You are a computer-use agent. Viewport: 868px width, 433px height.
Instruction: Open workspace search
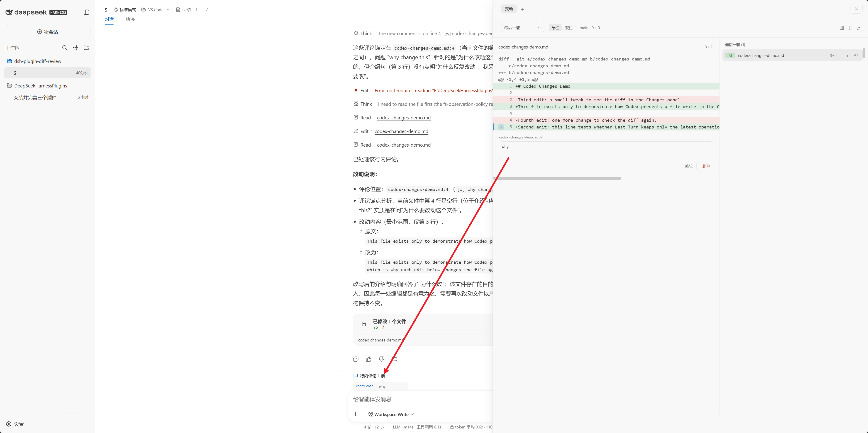[x=65, y=48]
